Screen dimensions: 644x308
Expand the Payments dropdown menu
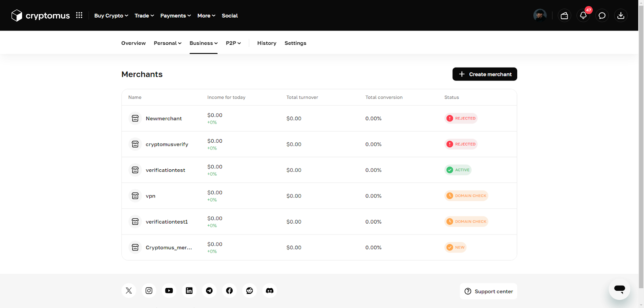pos(175,16)
